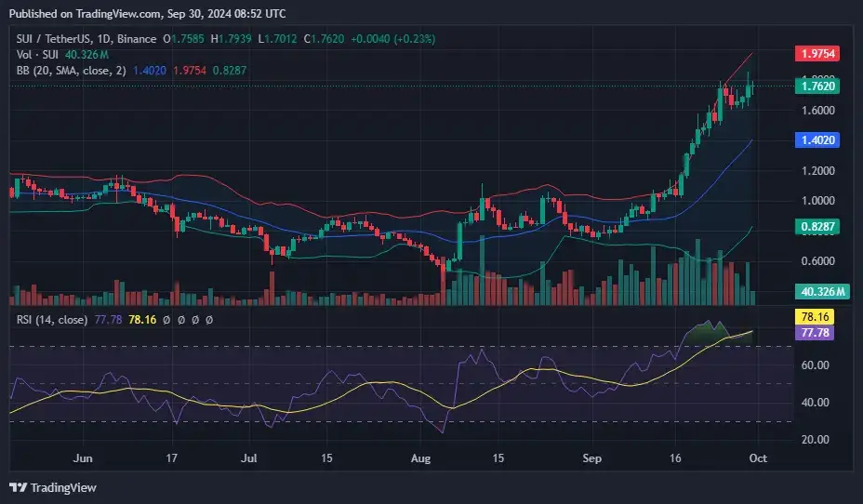The width and height of the screenshot is (863, 504).
Task: Click the blue 1.4020 basis price tag
Action: click(x=822, y=139)
